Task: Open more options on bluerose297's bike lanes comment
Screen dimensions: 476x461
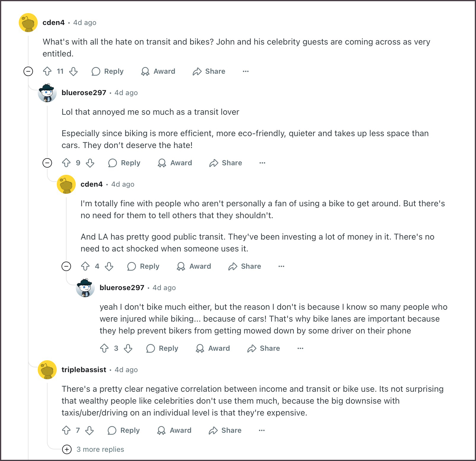Action: coord(300,348)
